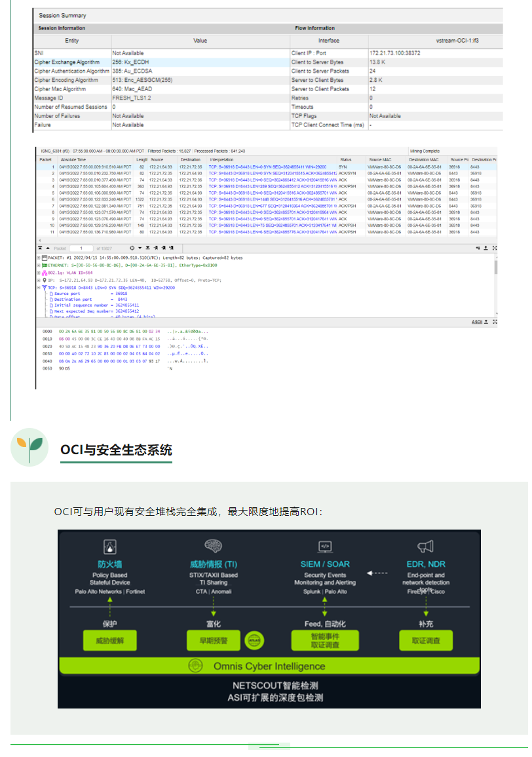Click the Next expected Seq number tree item
The height and width of the screenshot is (757, 532).
[x=94, y=311]
